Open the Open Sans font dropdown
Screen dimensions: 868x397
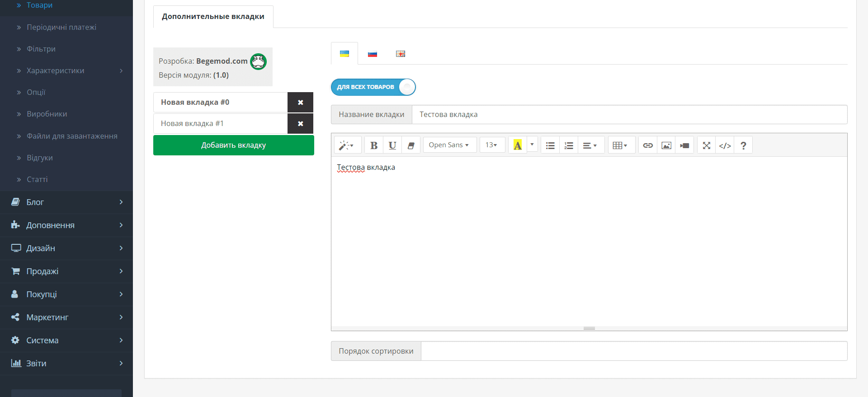coord(450,145)
